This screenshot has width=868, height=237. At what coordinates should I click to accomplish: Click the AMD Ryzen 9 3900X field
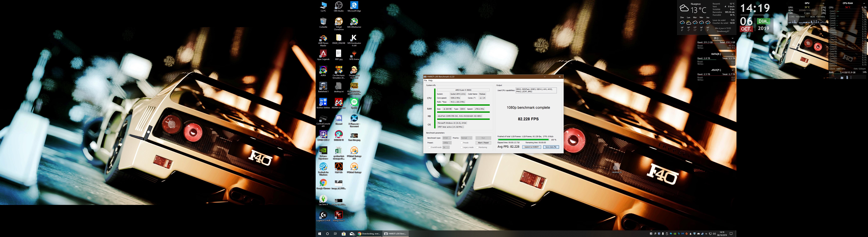pos(463,90)
